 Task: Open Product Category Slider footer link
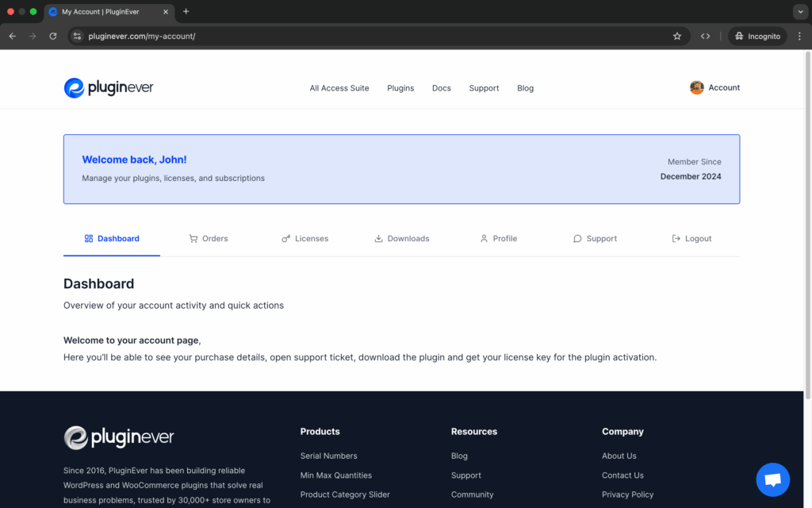tap(345, 495)
